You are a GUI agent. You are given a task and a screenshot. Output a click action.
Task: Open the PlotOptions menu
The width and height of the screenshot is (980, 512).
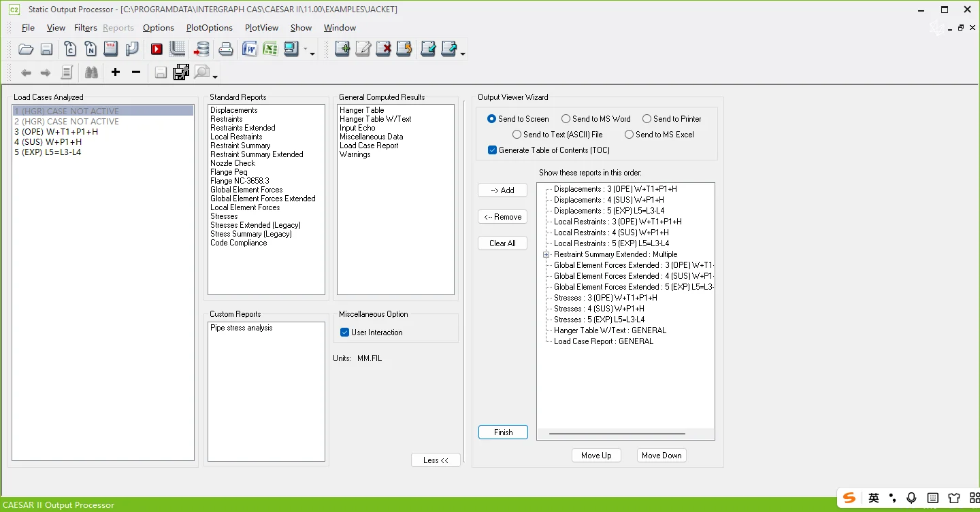pyautogui.click(x=210, y=28)
